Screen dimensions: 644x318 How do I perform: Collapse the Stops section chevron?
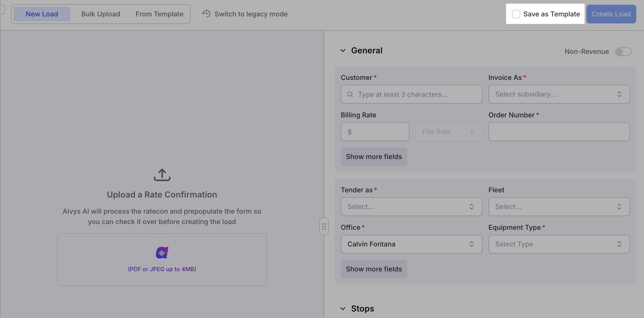343,309
